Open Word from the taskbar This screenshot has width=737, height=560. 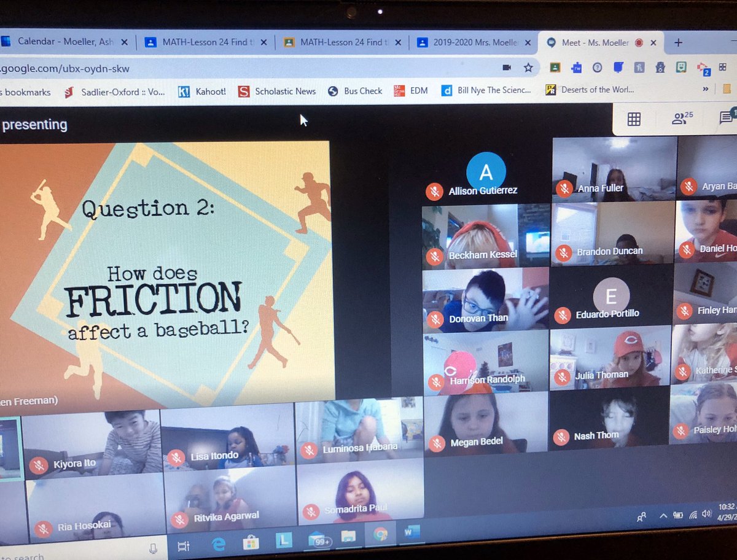point(411,532)
